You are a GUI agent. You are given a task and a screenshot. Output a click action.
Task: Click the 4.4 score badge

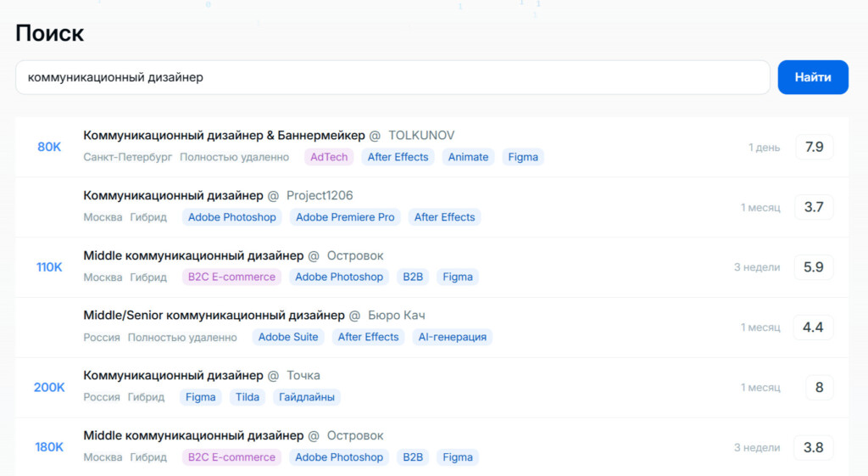tap(813, 328)
